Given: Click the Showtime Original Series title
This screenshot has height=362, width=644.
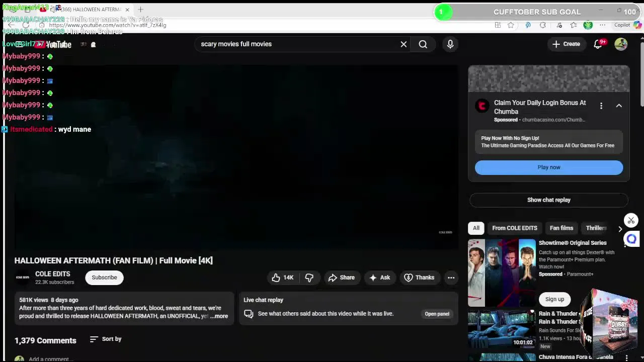Looking at the screenshot, I should tap(573, 243).
